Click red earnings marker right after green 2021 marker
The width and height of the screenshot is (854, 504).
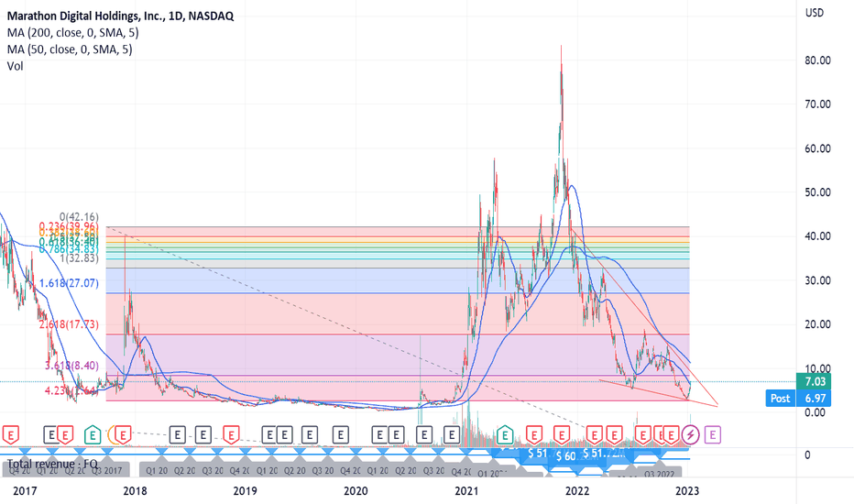tap(533, 435)
